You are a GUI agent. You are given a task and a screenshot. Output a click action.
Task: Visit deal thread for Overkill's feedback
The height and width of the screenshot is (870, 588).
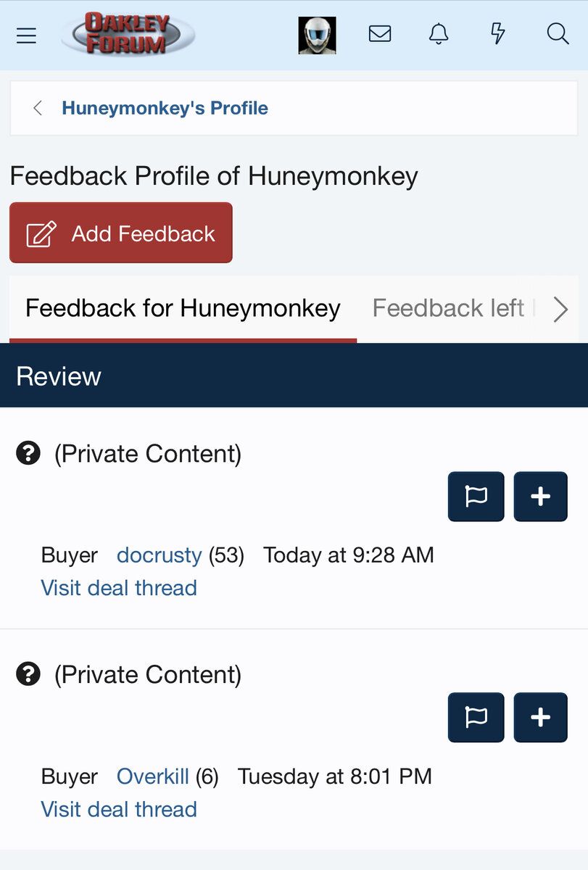(119, 809)
